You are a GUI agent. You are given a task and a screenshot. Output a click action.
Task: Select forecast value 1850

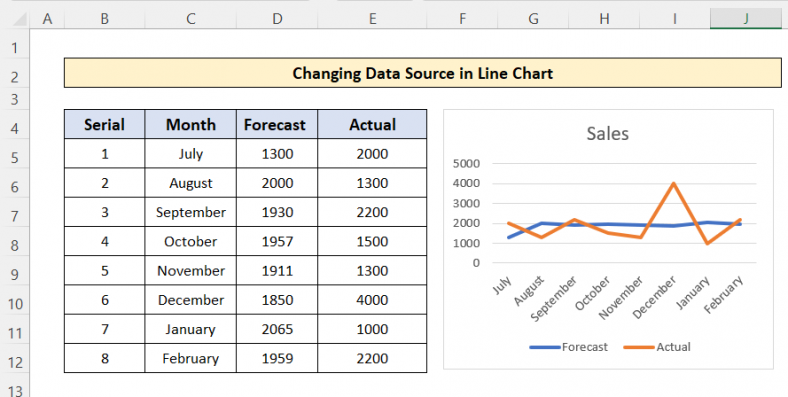tap(277, 300)
